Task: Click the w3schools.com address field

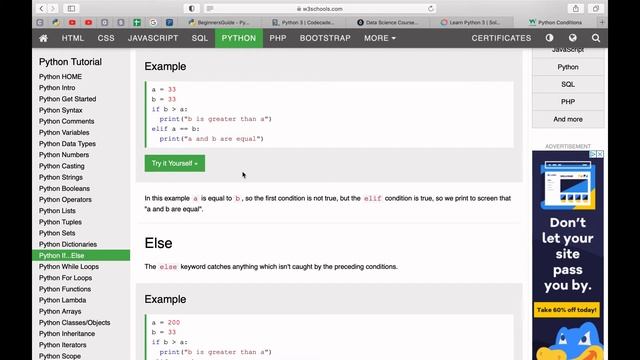Action: pos(320,9)
